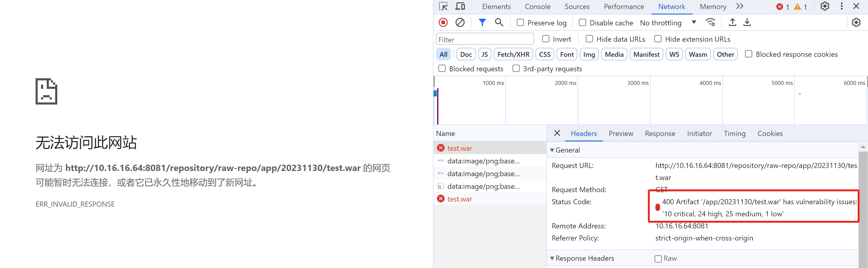Tick the Hide data URLs checkbox
Image resolution: width=868 pixels, height=268 pixels.
pyautogui.click(x=589, y=39)
